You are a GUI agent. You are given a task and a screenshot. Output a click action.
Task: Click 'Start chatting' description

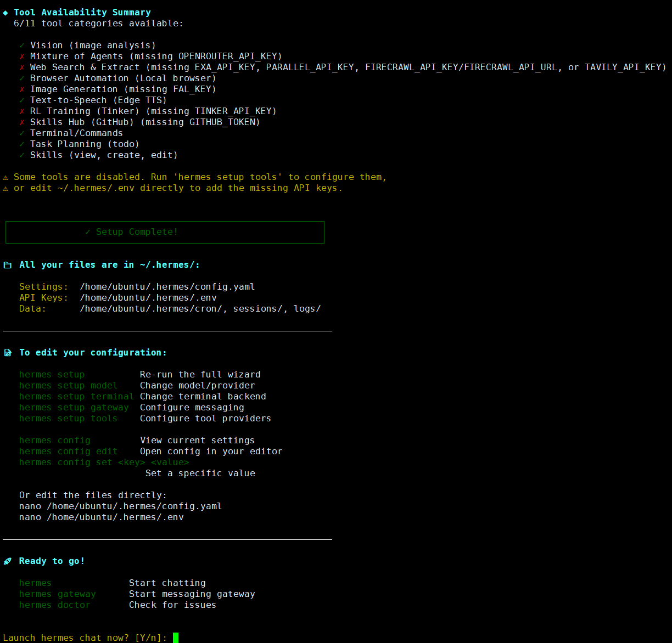[167, 583]
